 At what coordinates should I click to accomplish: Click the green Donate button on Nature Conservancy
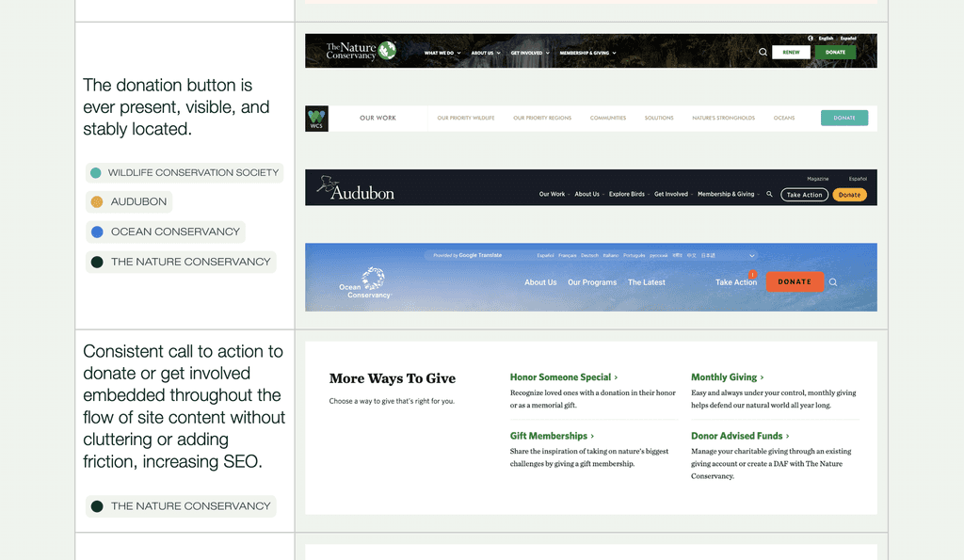click(836, 53)
